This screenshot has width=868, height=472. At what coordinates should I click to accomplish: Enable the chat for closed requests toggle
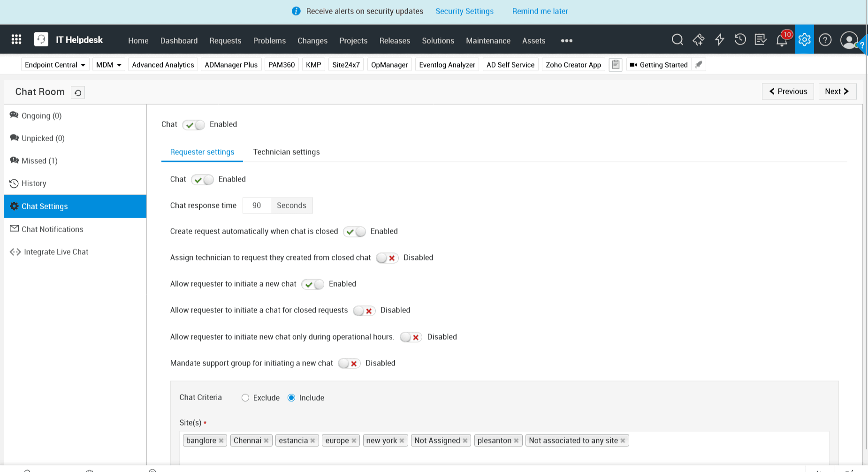click(364, 310)
